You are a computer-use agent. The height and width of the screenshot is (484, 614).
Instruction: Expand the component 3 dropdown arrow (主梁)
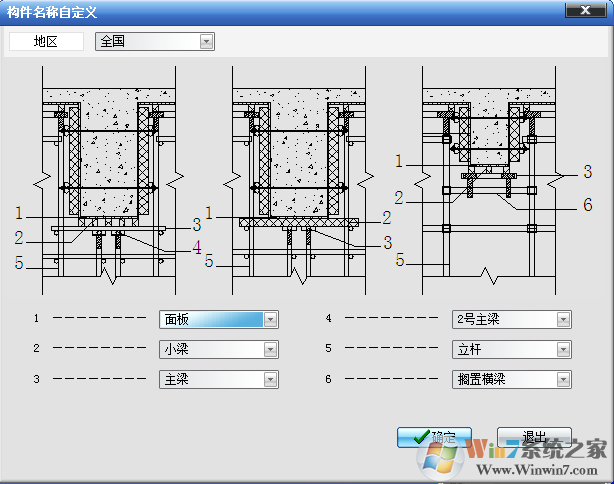pos(270,379)
